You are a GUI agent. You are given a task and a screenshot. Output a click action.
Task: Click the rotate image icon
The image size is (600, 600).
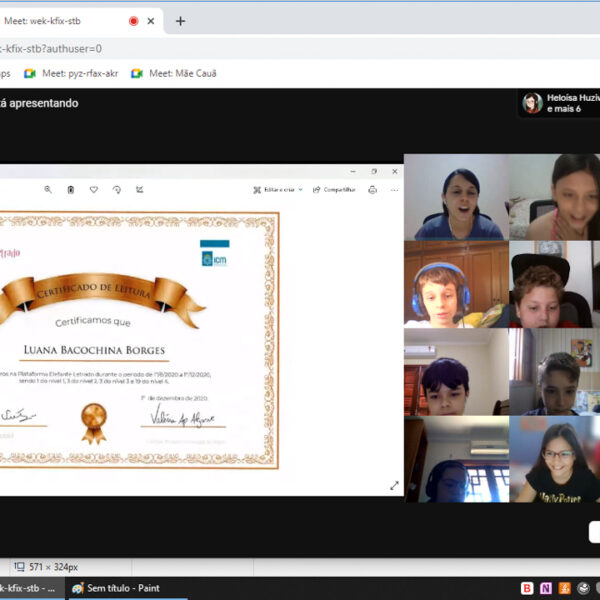pyautogui.click(x=117, y=189)
